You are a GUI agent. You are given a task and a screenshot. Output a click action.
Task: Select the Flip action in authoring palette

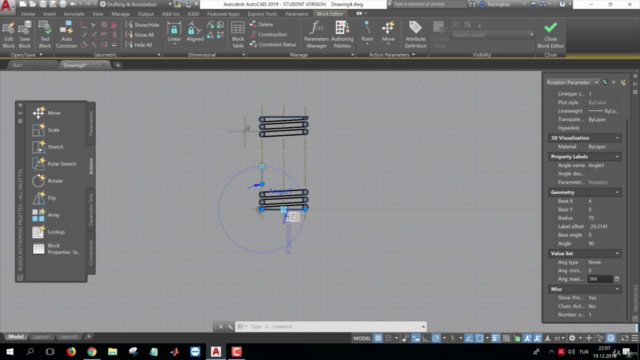point(44,198)
